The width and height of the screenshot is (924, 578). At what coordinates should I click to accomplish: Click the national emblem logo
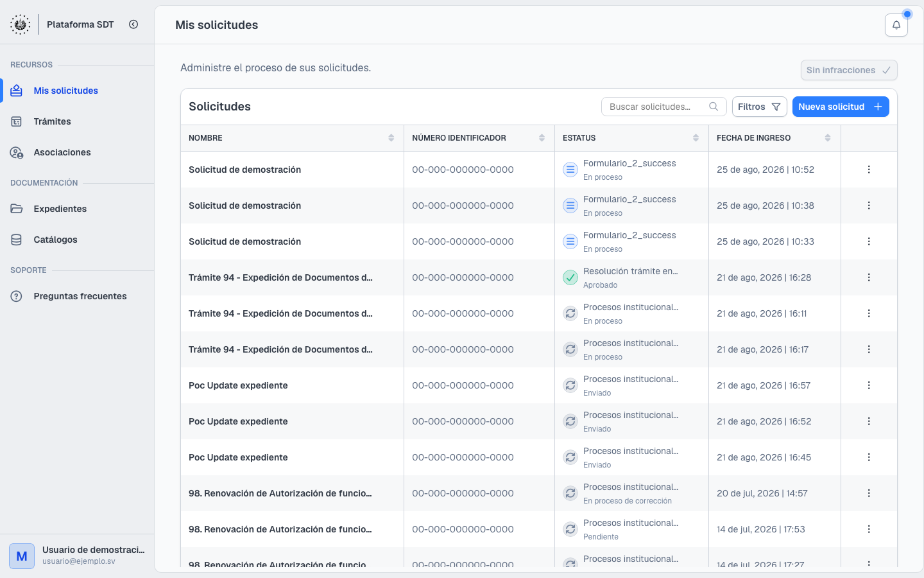click(x=21, y=24)
